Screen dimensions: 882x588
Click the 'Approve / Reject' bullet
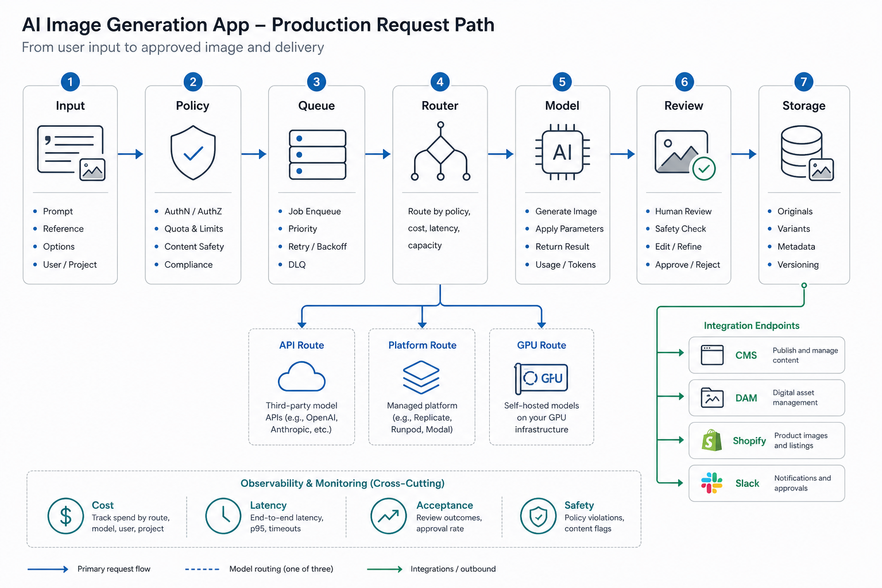tap(687, 265)
